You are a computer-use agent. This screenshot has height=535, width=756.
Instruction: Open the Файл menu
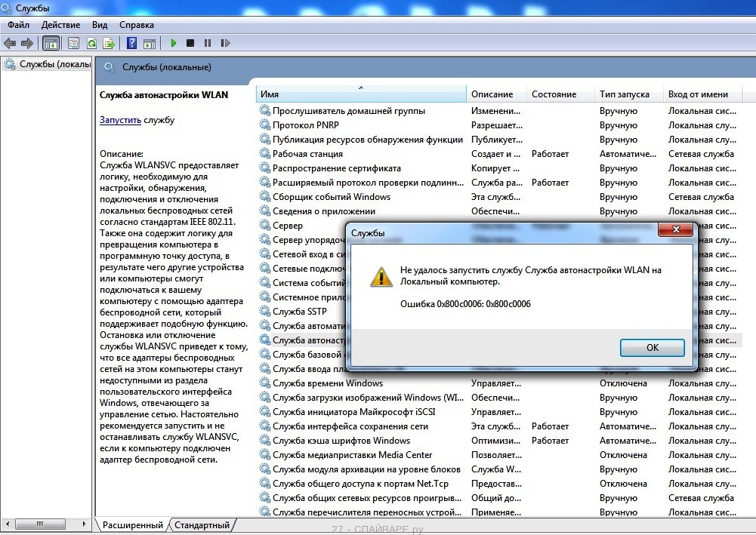(19, 25)
